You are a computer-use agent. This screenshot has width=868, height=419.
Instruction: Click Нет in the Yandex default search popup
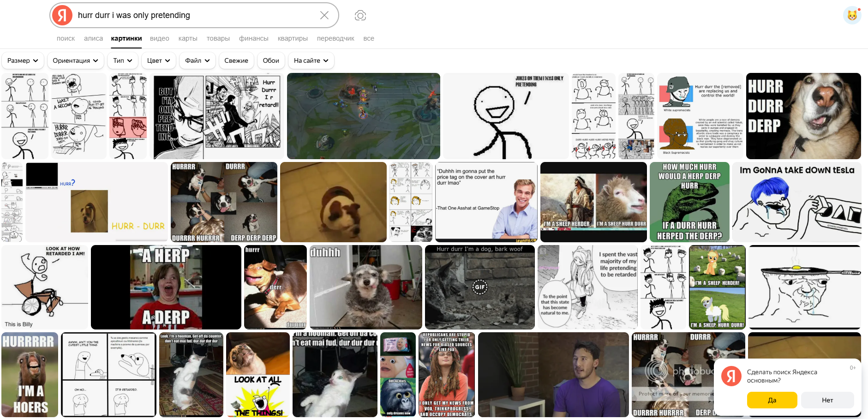827,400
